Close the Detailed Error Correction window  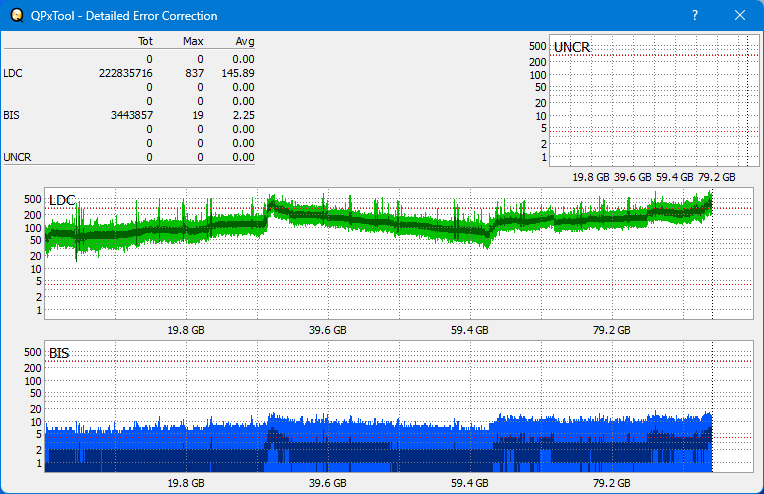pyautogui.click(x=740, y=16)
